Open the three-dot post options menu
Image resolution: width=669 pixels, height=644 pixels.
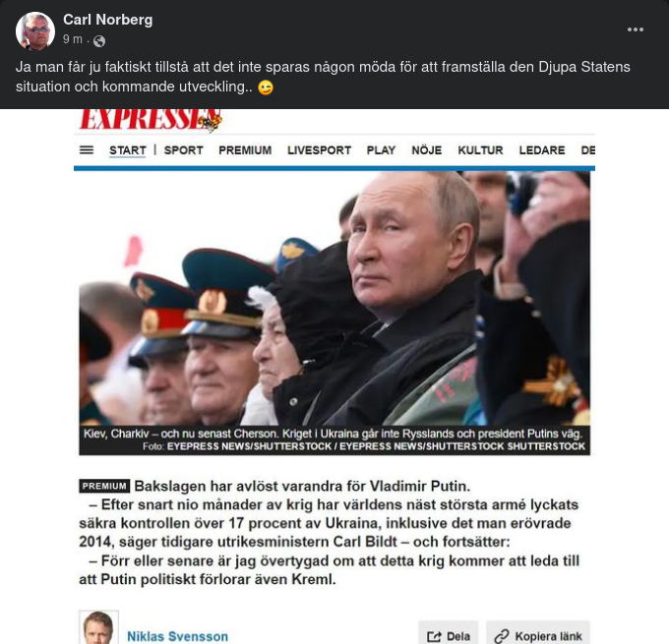(636, 29)
